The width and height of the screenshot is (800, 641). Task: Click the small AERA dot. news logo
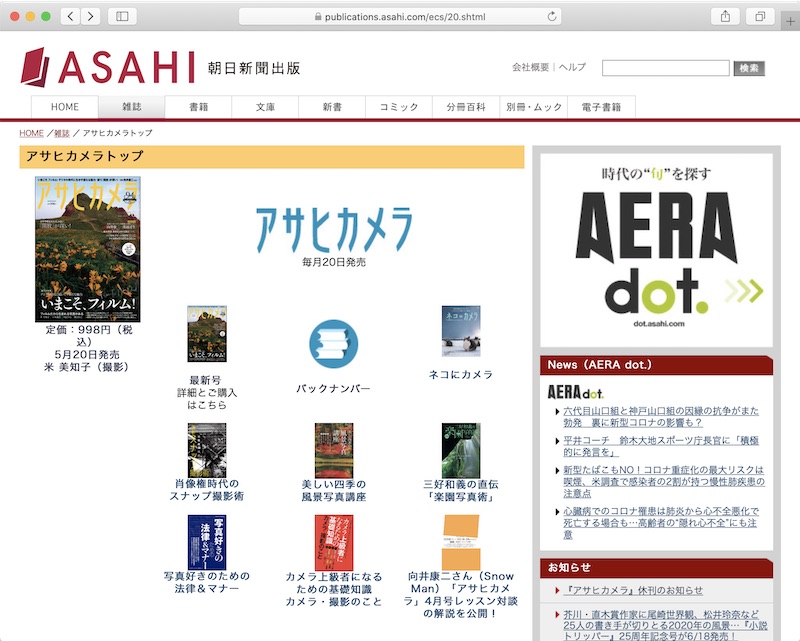point(576,392)
